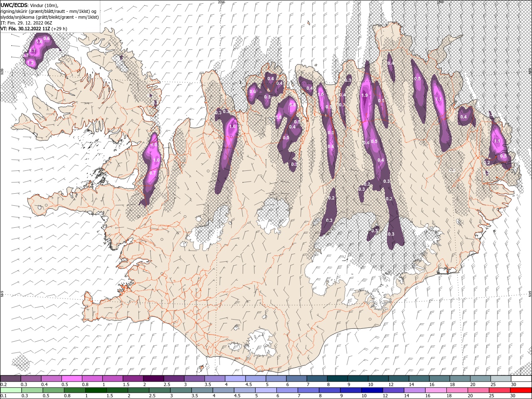Select the 'IT: Fim. 29. 12. 2022 06Z' line
532x399 pixels.
coord(26,23)
